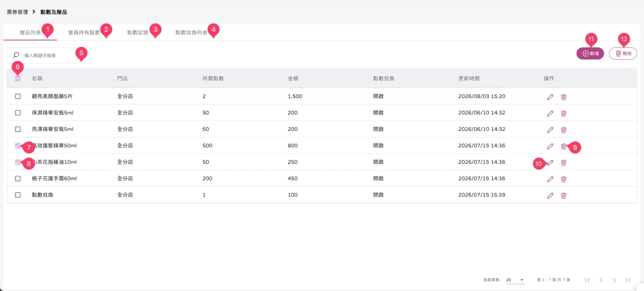This screenshot has height=291, width=644.
Task: Click the name 保濕精華安瓶5ml
Action: [x=53, y=113]
